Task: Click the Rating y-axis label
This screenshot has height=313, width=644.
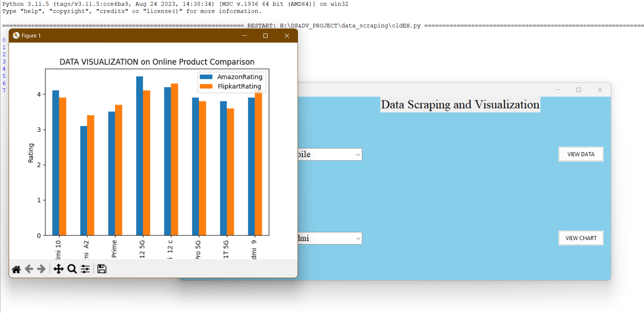Action: (x=31, y=153)
